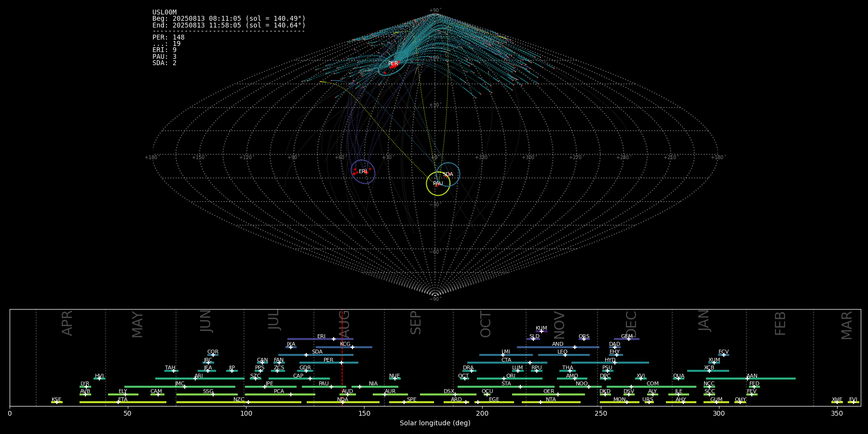The image size is (868, 434).
Task: Click the AUG month label in timeline
Action: click(344, 324)
